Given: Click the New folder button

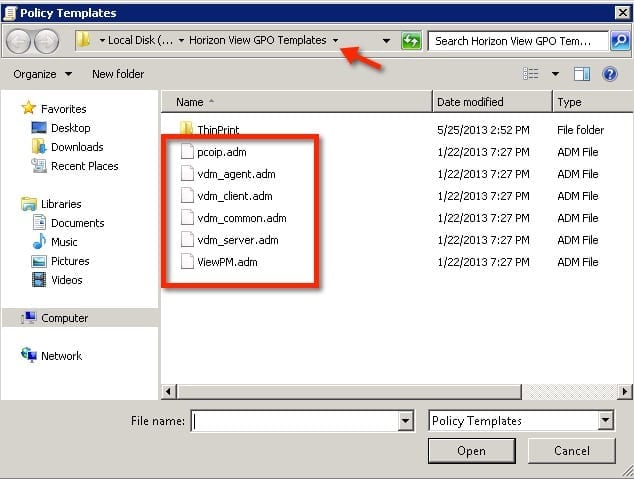Looking at the screenshot, I should click(118, 74).
